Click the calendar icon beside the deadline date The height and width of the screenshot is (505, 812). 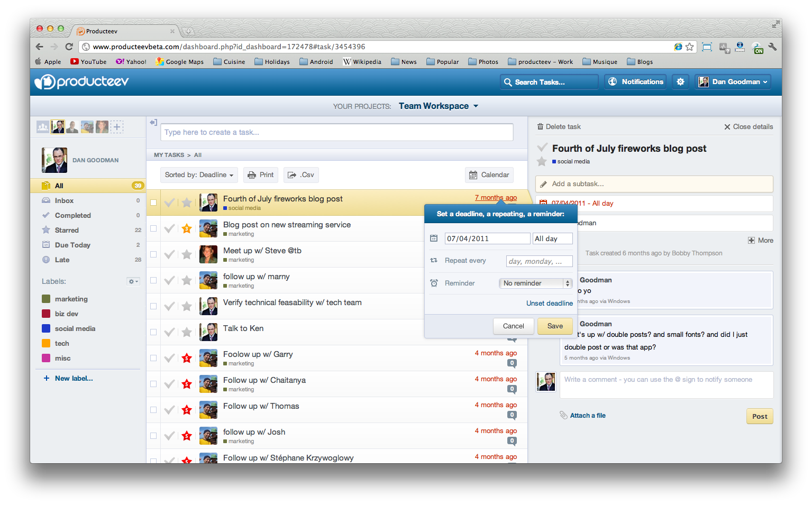point(434,238)
